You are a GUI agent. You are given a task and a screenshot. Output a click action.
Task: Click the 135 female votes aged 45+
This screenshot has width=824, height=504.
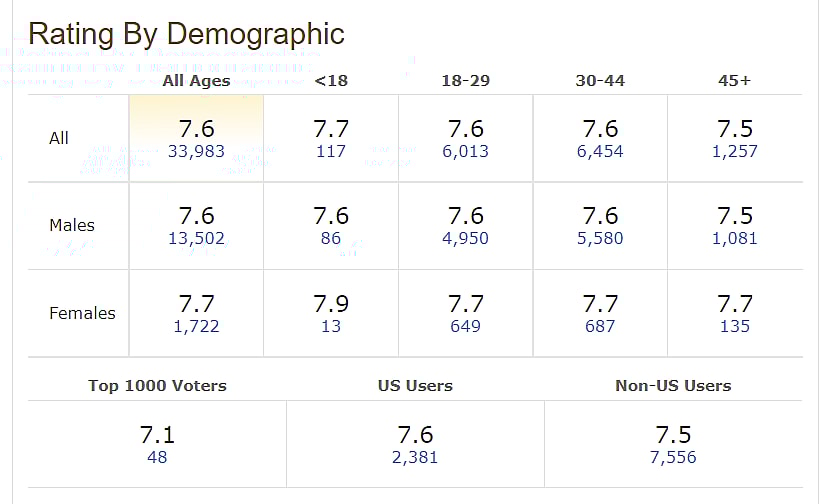735,326
